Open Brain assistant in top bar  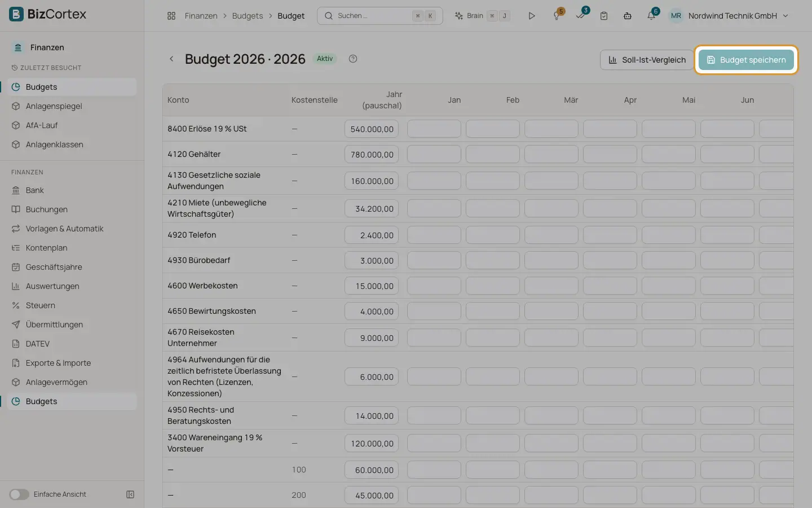tap(482, 16)
